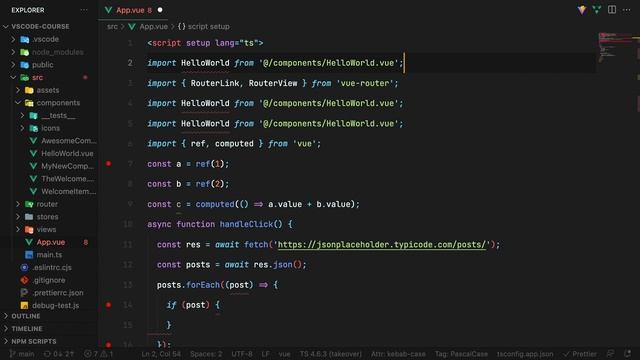Click the computed call on line 9
The height and width of the screenshot is (360, 640).
click(215, 204)
